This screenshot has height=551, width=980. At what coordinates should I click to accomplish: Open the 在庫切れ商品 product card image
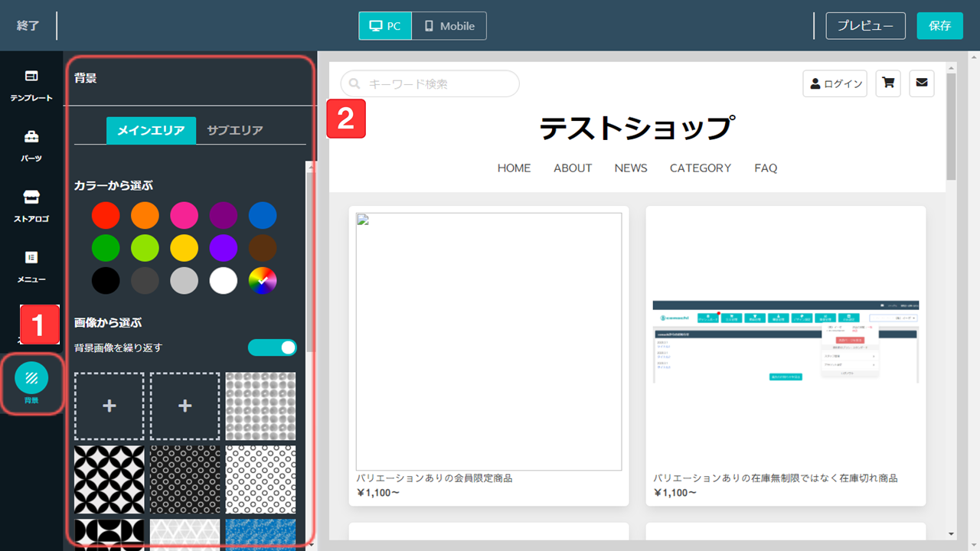pyautogui.click(x=786, y=341)
